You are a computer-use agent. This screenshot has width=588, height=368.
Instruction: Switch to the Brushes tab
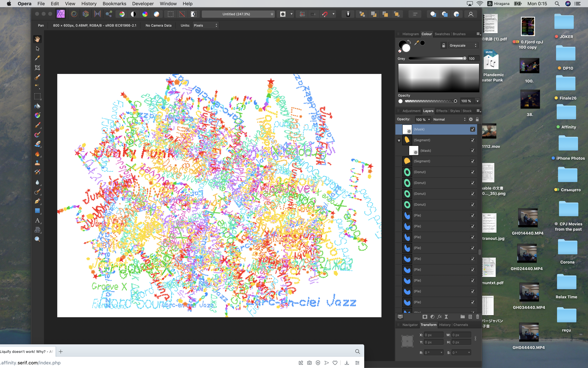(459, 34)
